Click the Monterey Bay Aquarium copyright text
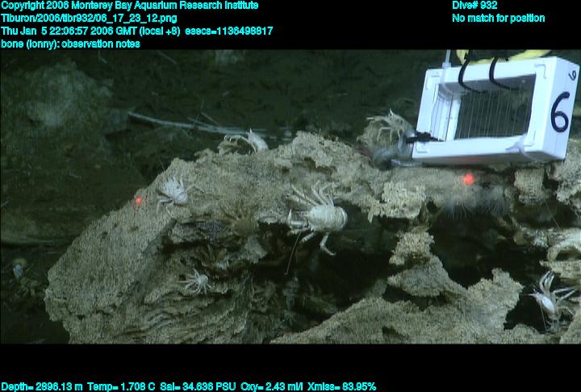This screenshot has height=392, width=581. [130, 6]
